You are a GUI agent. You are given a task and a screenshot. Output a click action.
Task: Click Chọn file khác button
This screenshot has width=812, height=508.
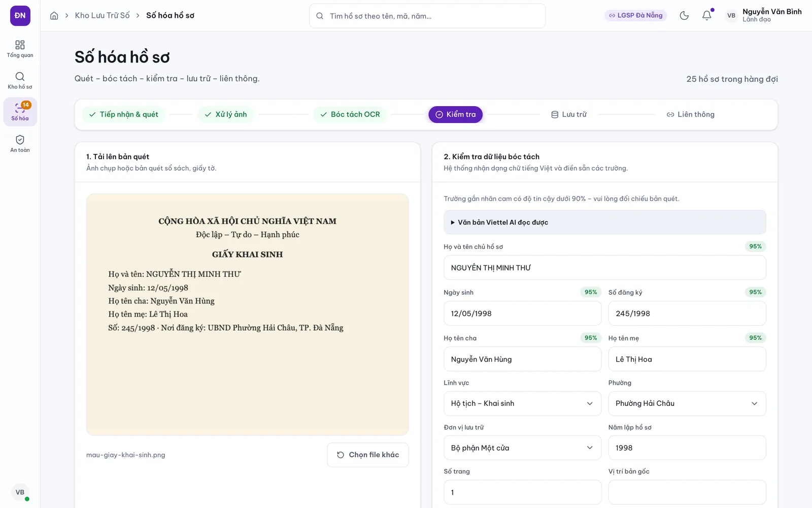point(368,455)
